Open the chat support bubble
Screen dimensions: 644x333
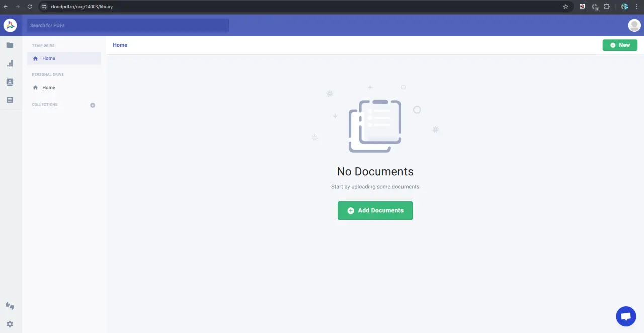(626, 316)
